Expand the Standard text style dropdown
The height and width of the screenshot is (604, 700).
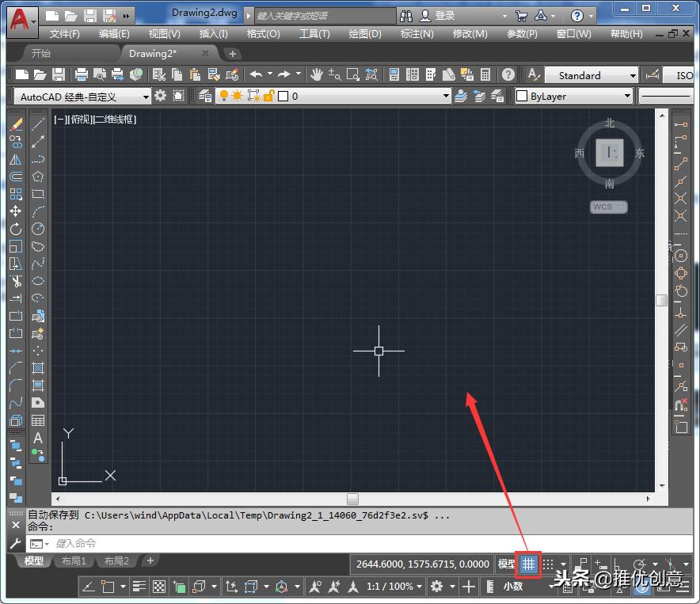[633, 74]
